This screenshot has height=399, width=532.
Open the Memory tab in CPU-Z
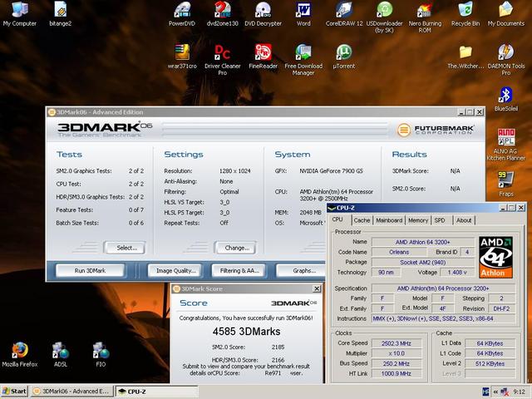tap(418, 220)
